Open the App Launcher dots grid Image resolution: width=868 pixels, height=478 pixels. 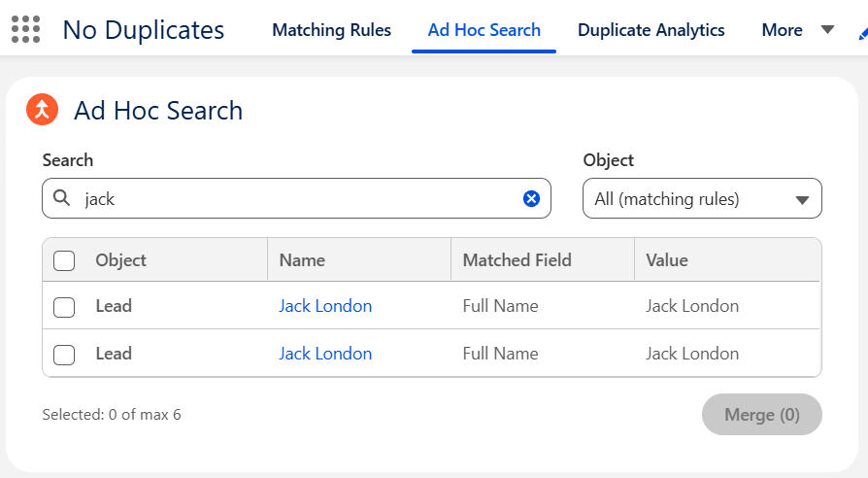click(x=25, y=29)
